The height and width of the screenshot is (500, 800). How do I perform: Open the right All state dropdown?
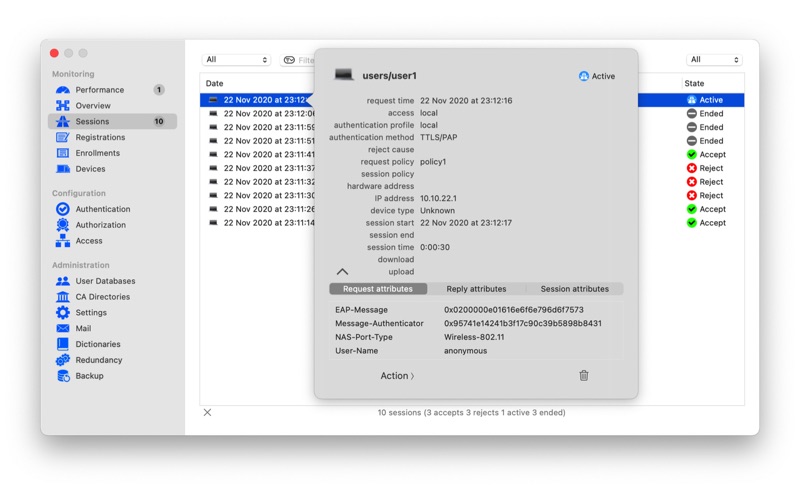coord(714,60)
